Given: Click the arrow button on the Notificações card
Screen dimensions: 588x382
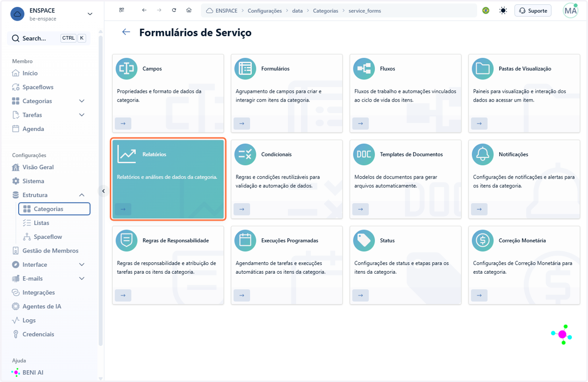Looking at the screenshot, I should coord(479,209).
